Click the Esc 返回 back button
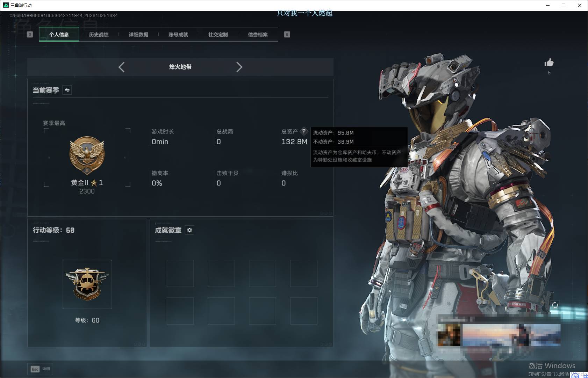588x378 pixels. (40, 369)
